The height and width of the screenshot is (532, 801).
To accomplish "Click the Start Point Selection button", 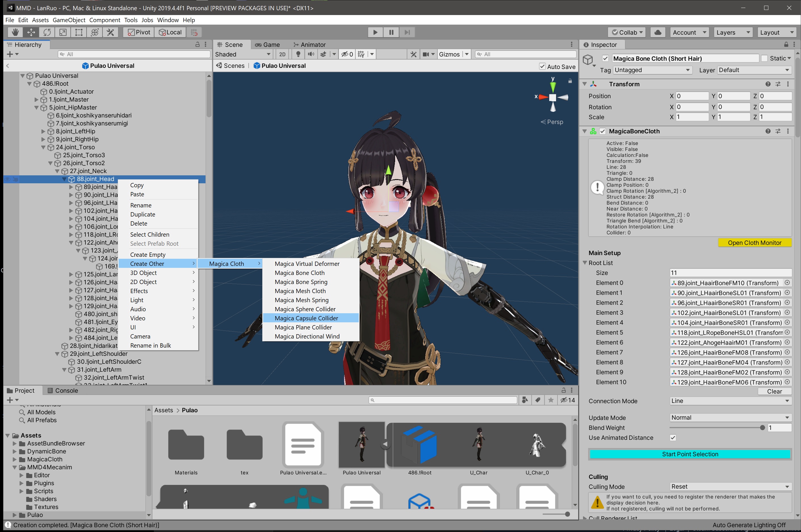I will click(x=690, y=454).
